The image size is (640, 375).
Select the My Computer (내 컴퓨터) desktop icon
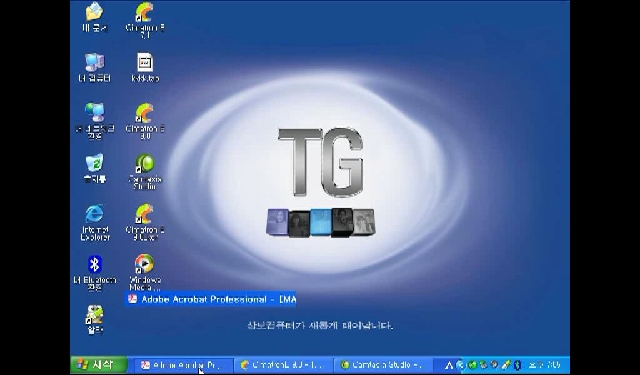(95, 67)
